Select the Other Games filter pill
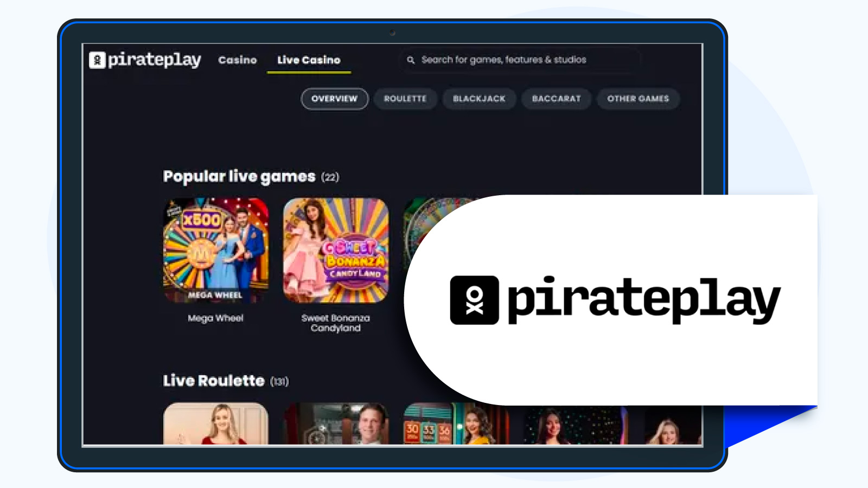The image size is (868, 488). 638,99
